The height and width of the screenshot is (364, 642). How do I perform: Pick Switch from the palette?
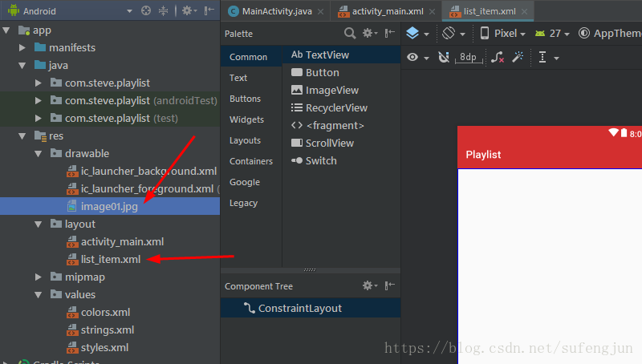(x=342, y=160)
